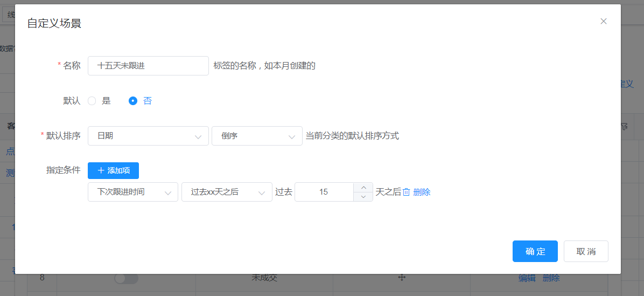
Task: Close the 自定义场景 dialog with X
Action: coord(604,22)
